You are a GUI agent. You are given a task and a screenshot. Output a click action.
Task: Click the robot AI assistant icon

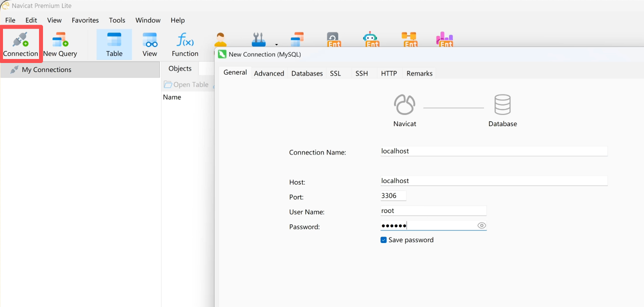(x=370, y=39)
